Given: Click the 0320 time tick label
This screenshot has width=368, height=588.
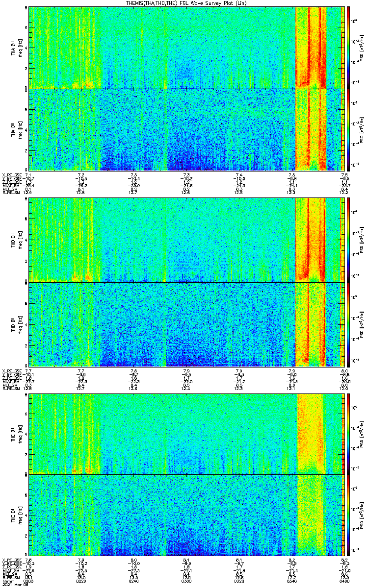Looking at the screenshot, I should pos(238,581).
